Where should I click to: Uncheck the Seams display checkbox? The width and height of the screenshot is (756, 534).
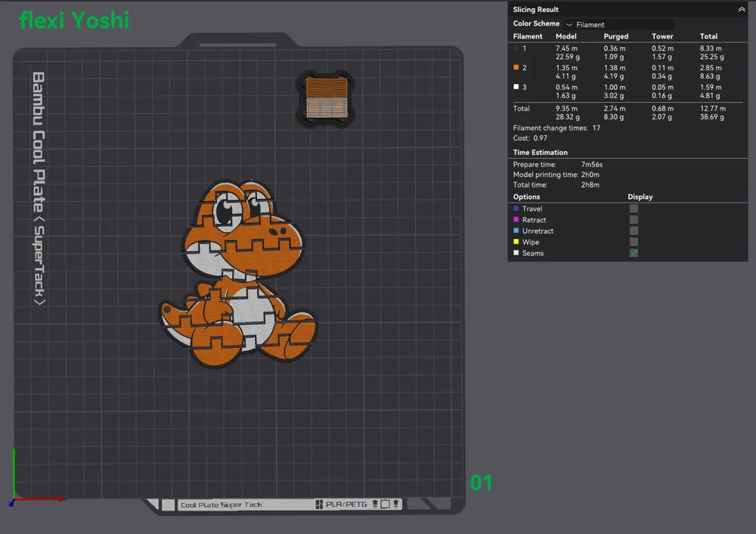pyautogui.click(x=634, y=253)
